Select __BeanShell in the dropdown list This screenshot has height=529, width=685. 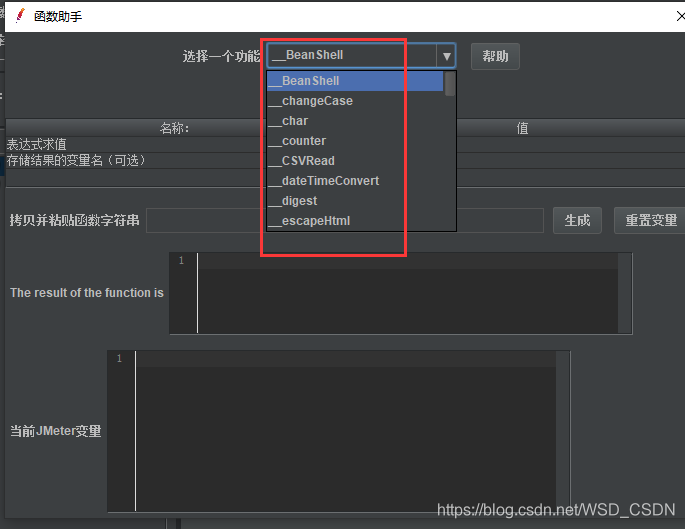pos(355,81)
